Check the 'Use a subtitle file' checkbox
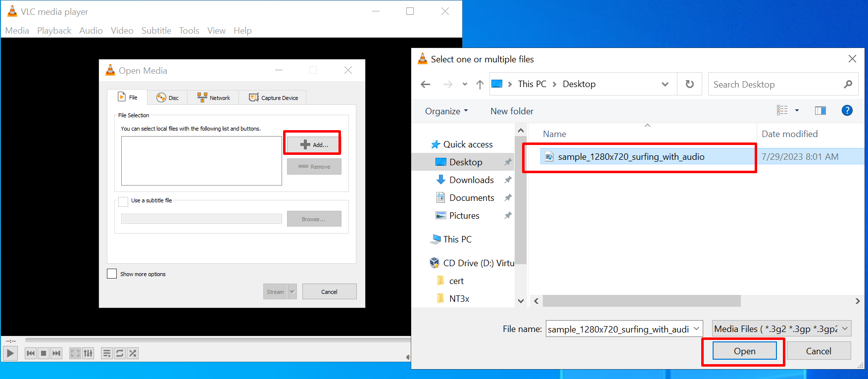This screenshot has width=868, height=379. click(x=124, y=201)
